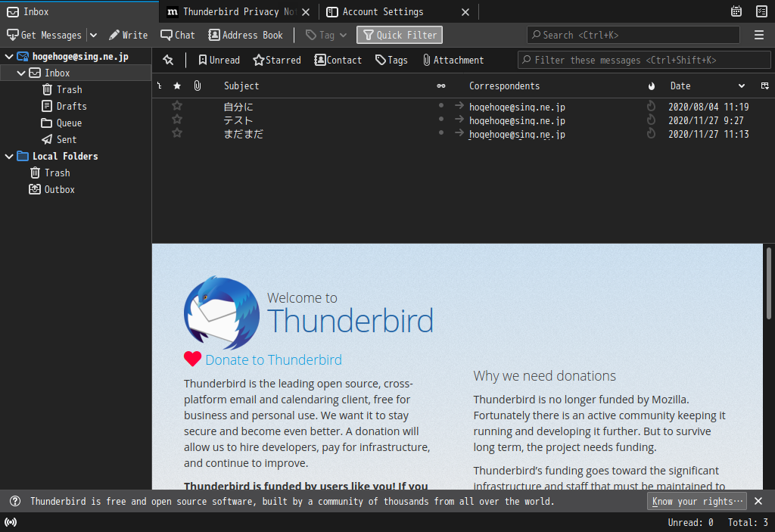The height and width of the screenshot is (532, 775).
Task: Dismiss the rights notification bar
Action: [758, 501]
